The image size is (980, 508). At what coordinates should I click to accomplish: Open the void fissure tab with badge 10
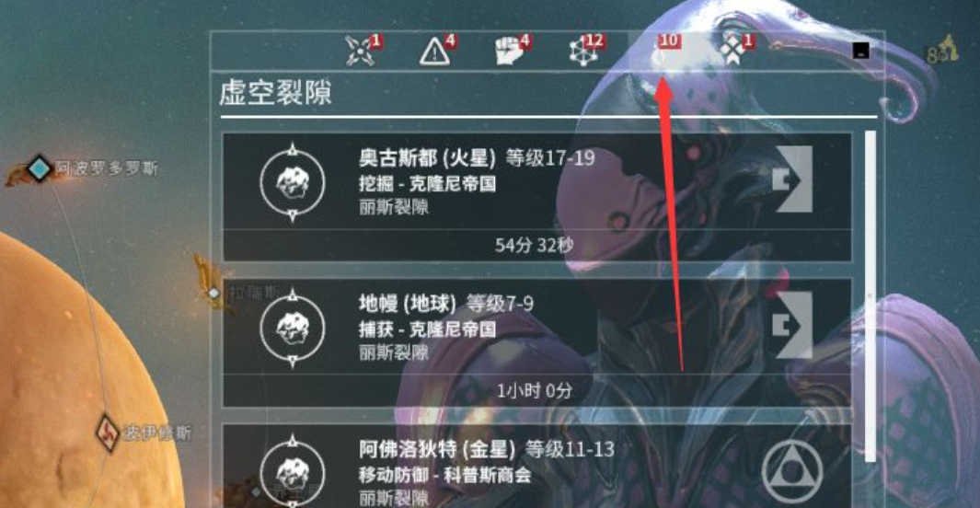665,50
